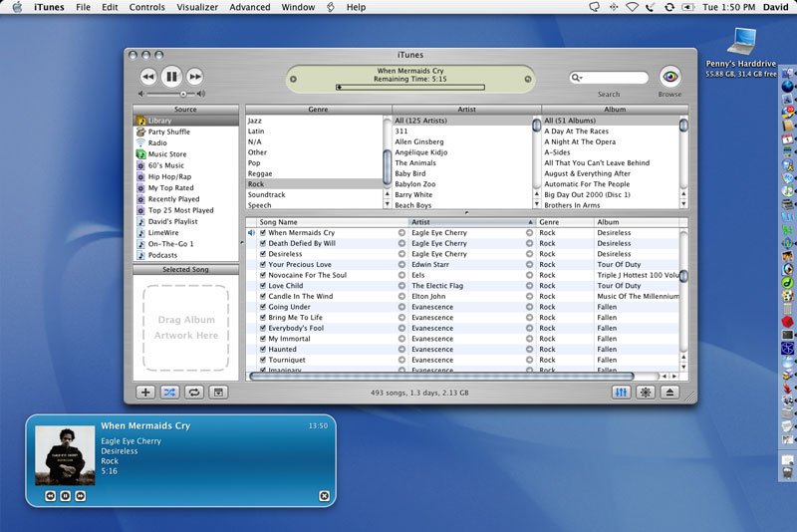The image size is (797, 532).
Task: Select Party Shuffle in Source list
Action: 185,132
